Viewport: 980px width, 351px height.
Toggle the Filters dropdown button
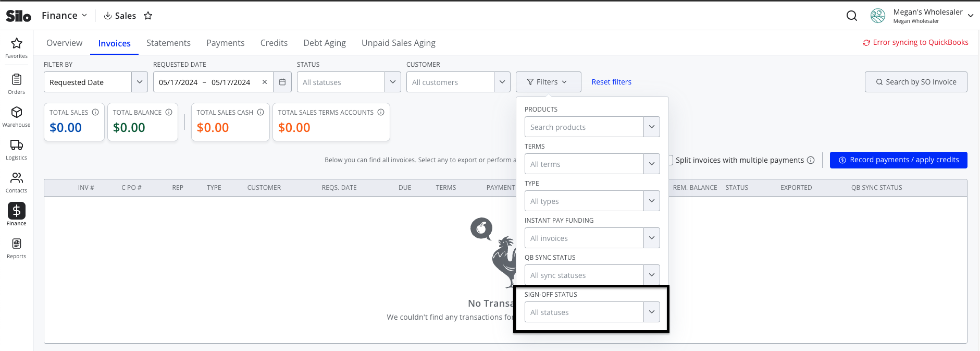[x=549, y=82]
